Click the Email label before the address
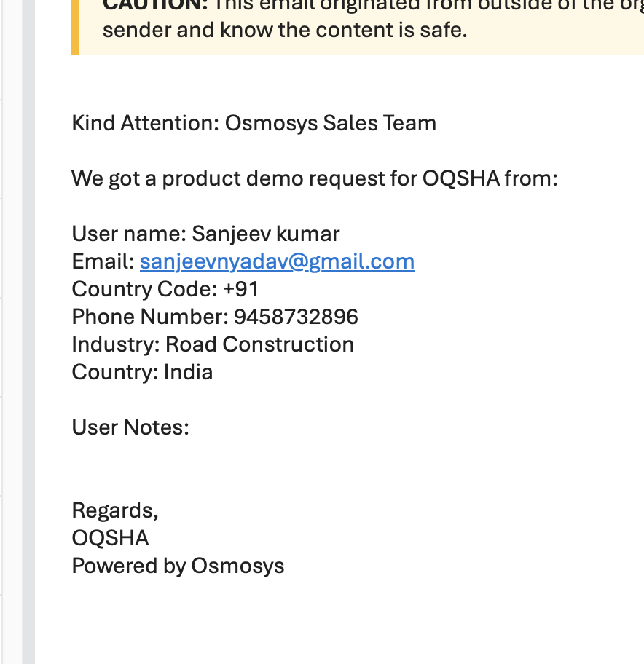The image size is (644, 664). [x=103, y=261]
